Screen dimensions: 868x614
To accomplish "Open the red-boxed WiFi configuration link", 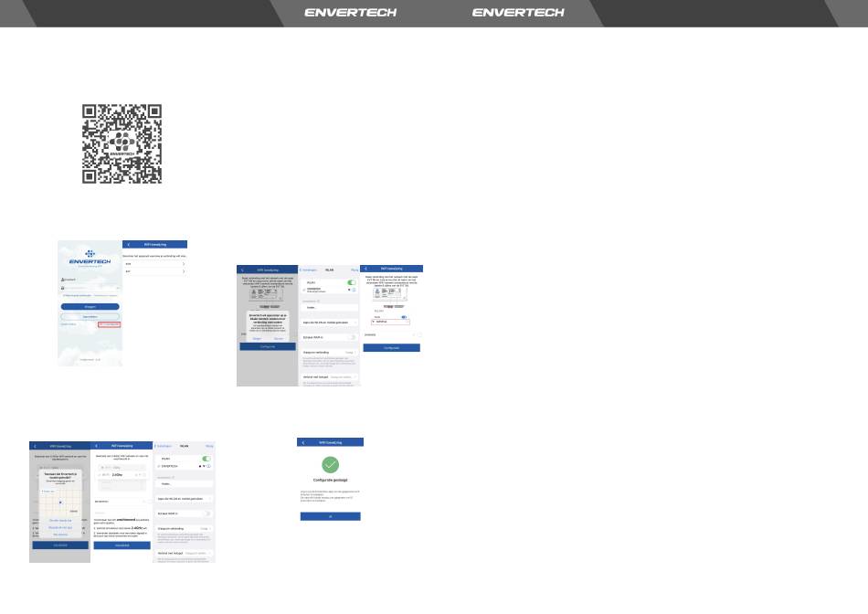I will point(109,324).
